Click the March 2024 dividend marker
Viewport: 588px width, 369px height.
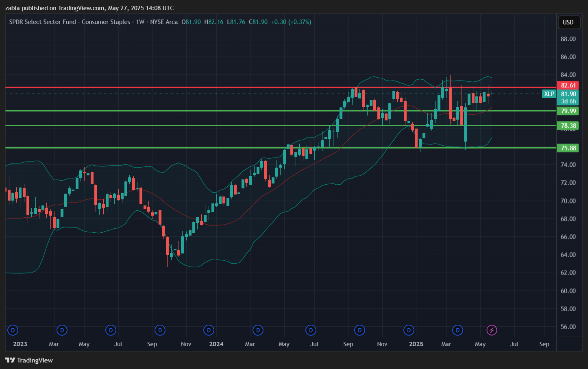coord(258,330)
